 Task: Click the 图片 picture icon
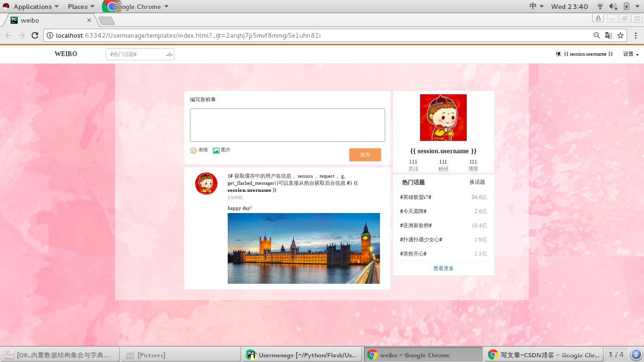coord(216,150)
